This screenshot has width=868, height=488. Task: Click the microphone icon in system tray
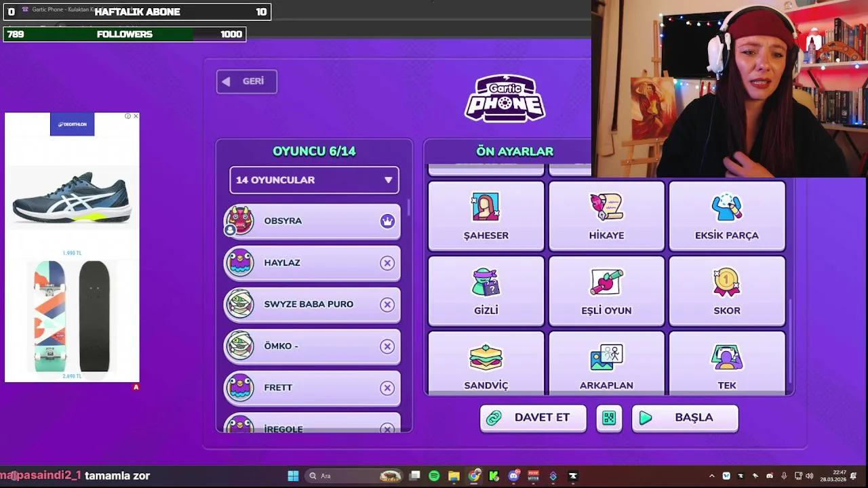784,476
